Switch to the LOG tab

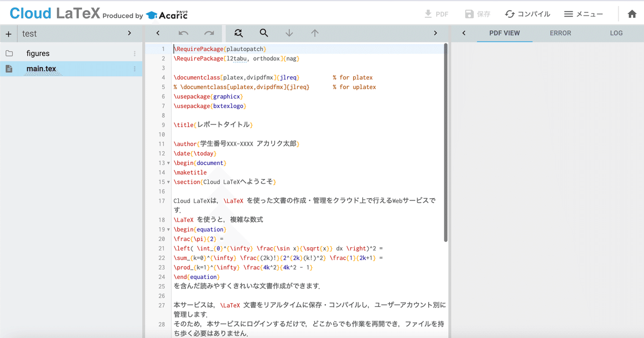click(616, 33)
